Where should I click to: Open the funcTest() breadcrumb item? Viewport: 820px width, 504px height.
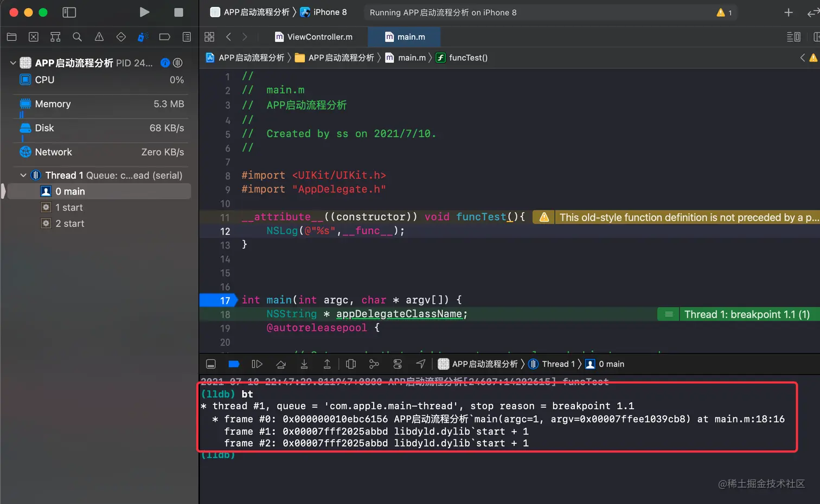(462, 57)
